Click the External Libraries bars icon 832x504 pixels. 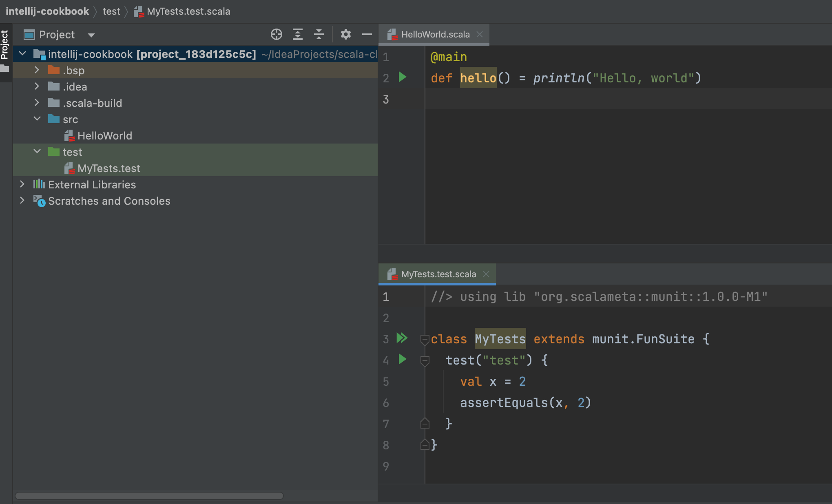pos(39,184)
